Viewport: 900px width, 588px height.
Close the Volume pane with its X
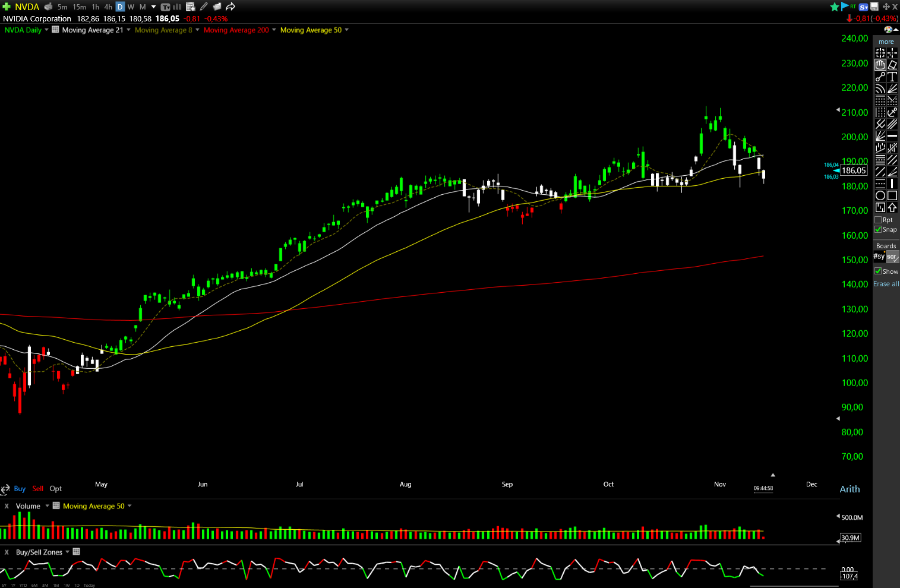(x=7, y=506)
